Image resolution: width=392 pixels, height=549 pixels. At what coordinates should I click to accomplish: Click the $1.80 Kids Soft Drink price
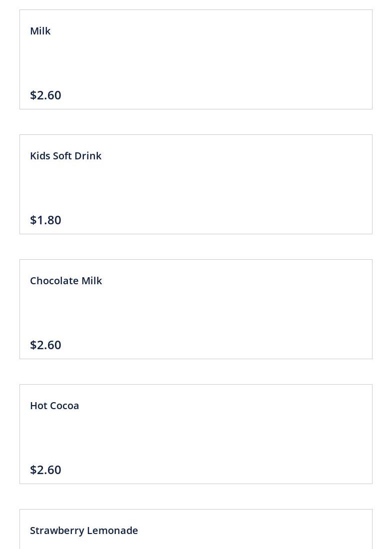[x=45, y=220]
